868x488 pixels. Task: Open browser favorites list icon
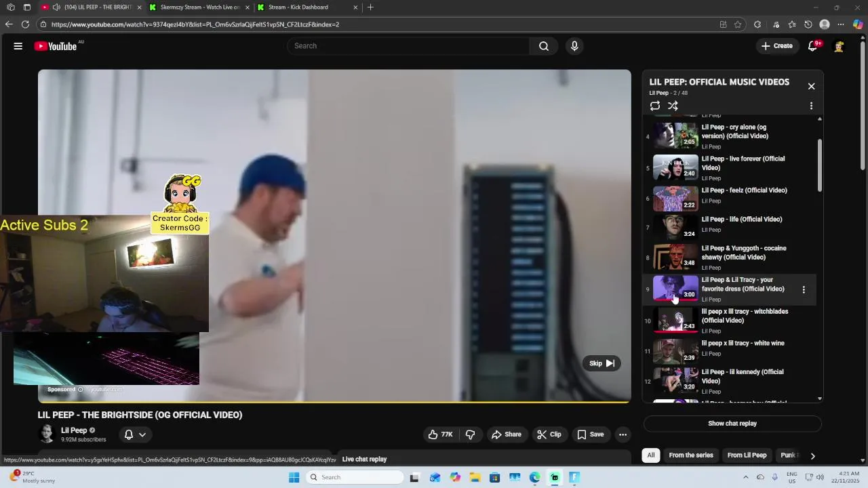click(792, 24)
